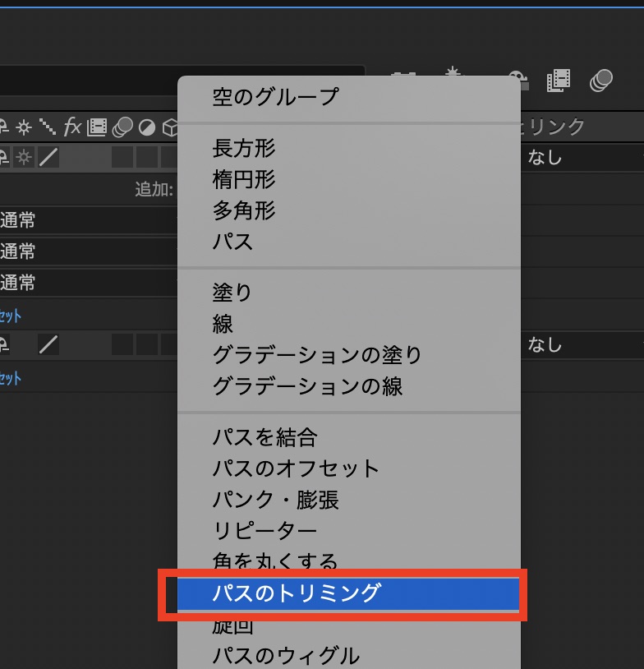Image resolution: width=644 pixels, height=669 pixels.
Task: Toggle 3D layer box on the highlighted layer
Action: (x=169, y=158)
